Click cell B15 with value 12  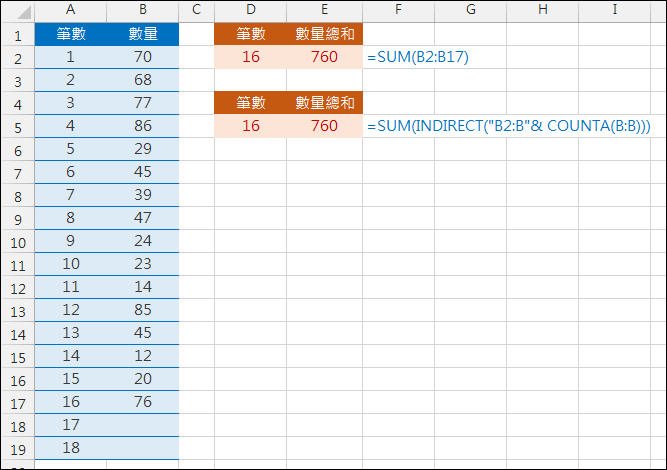(143, 356)
